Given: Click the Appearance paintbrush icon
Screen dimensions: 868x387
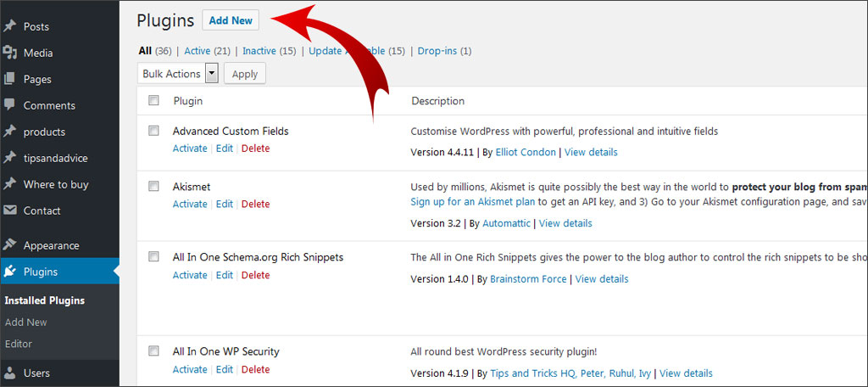Looking at the screenshot, I should click(x=10, y=245).
